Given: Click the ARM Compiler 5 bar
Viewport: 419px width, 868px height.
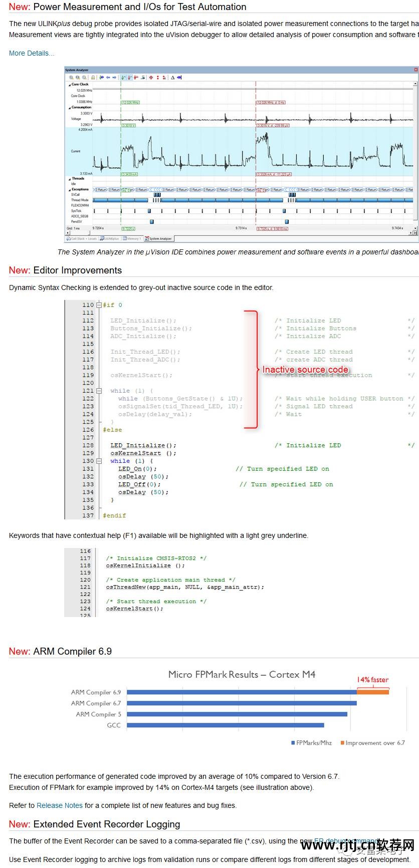Looking at the screenshot, I should (237, 714).
